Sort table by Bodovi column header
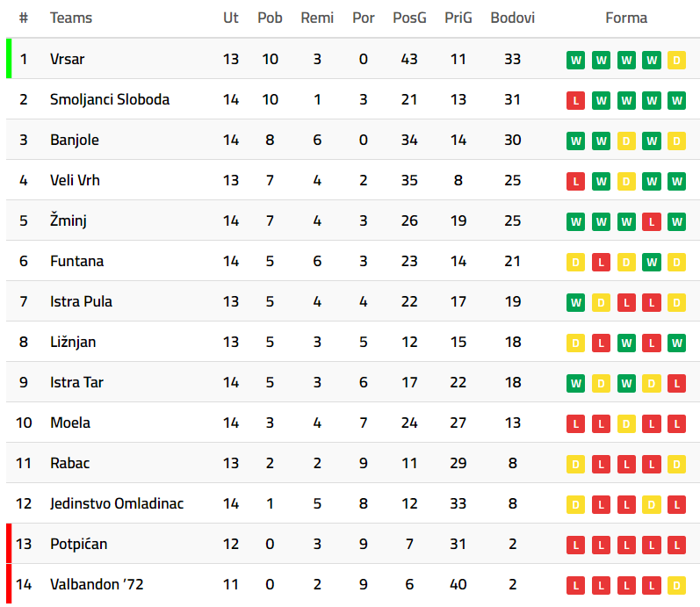Screen dimensions: 700x607 [x=512, y=18]
